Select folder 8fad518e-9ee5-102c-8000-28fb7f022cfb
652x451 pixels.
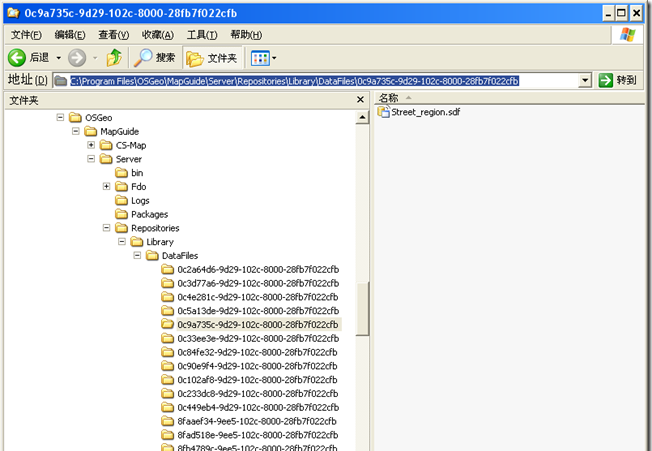[257, 435]
